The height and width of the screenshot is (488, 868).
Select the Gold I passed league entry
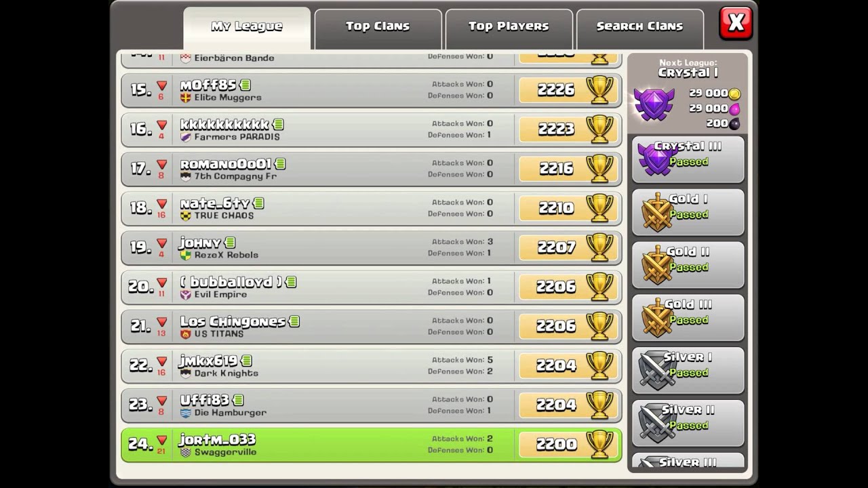click(688, 213)
